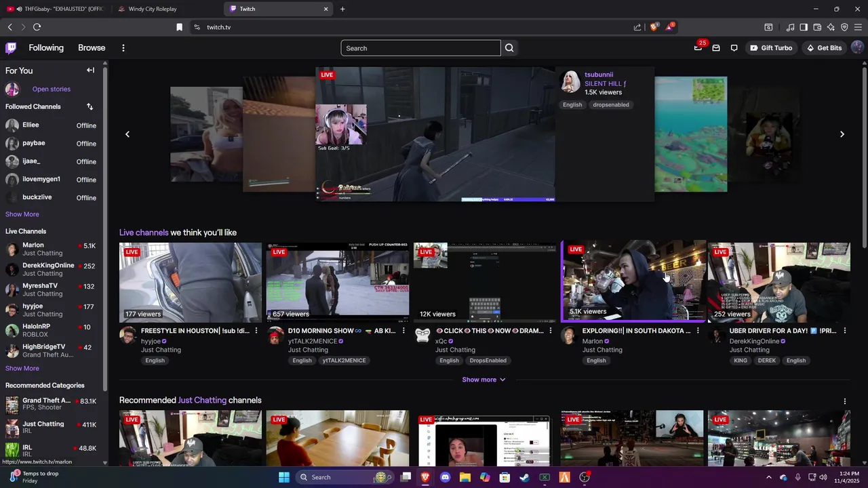Viewport: 868px width, 488px height.
Task: Focus the Twitch search field
Action: pos(420,48)
